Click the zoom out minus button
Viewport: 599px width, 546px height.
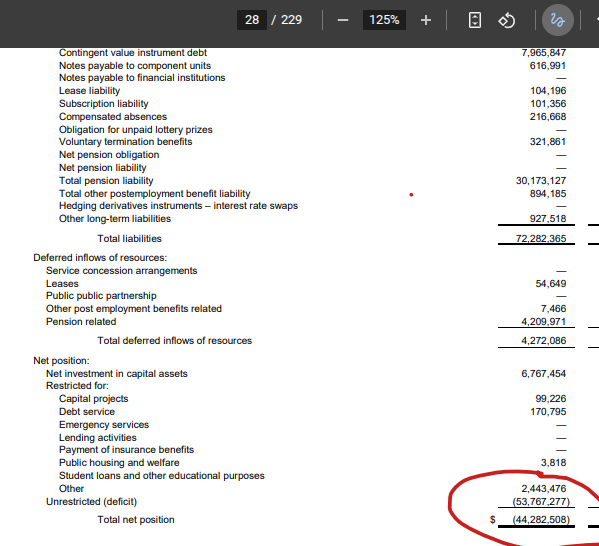click(343, 20)
